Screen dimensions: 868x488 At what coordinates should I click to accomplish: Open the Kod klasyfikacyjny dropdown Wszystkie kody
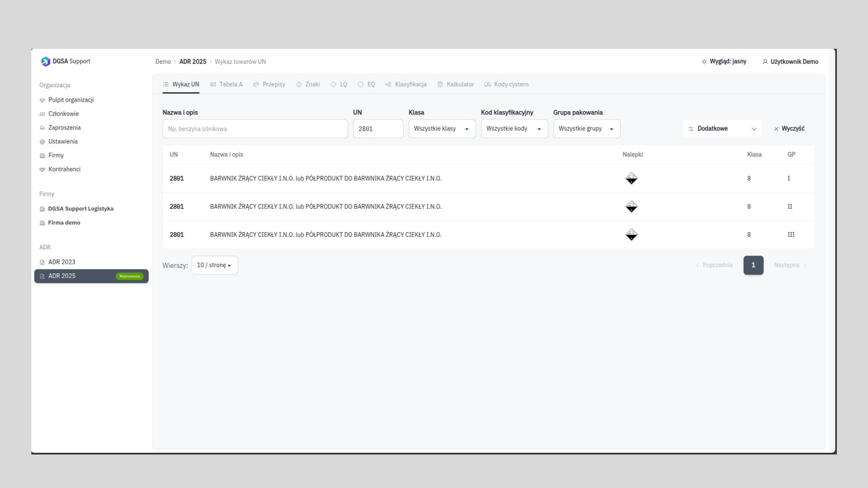click(514, 129)
